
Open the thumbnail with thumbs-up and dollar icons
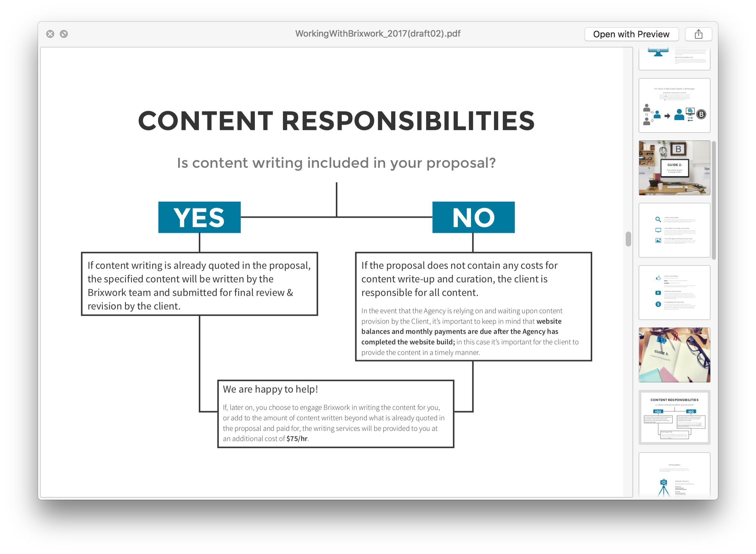click(x=674, y=293)
